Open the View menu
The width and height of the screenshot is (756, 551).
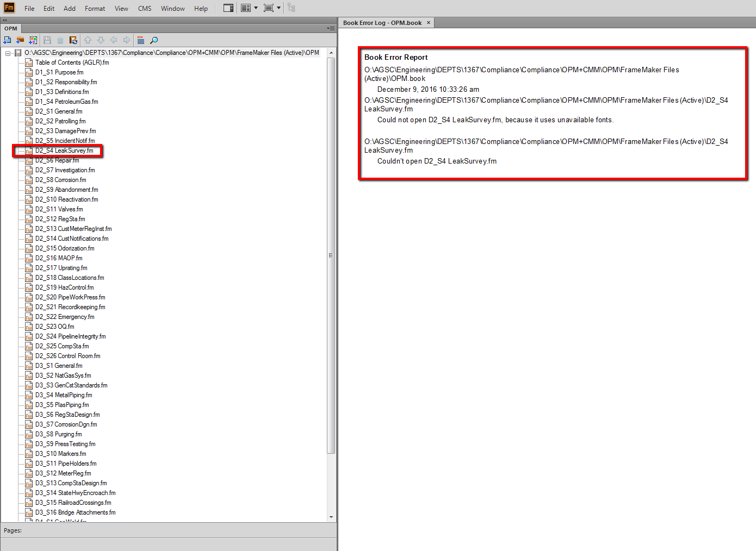(x=121, y=9)
